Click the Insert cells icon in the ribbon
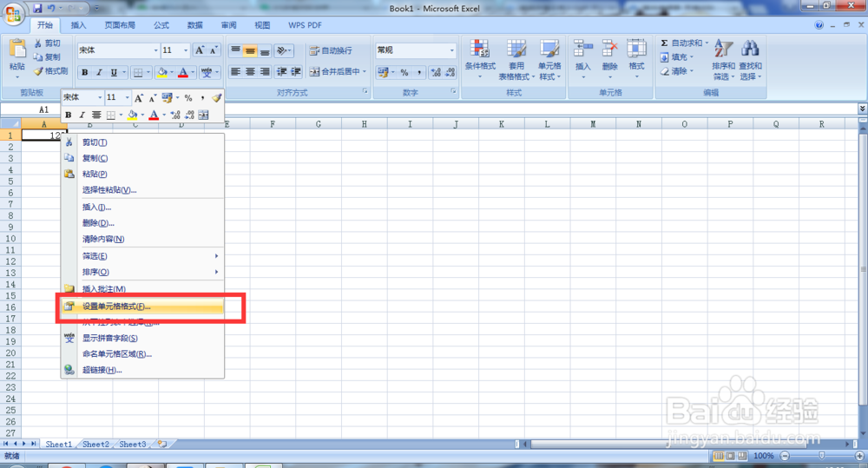 coord(583,49)
